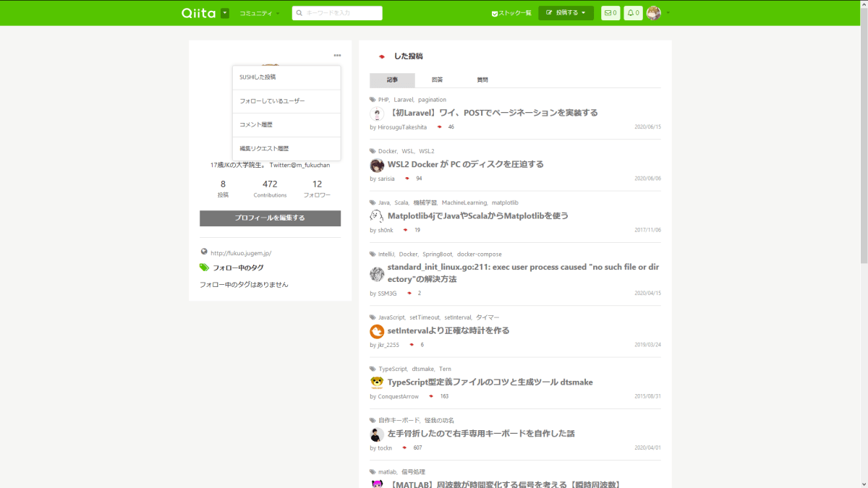Open the 8 投稿 count
This screenshot has width=868, height=488.
click(223, 189)
